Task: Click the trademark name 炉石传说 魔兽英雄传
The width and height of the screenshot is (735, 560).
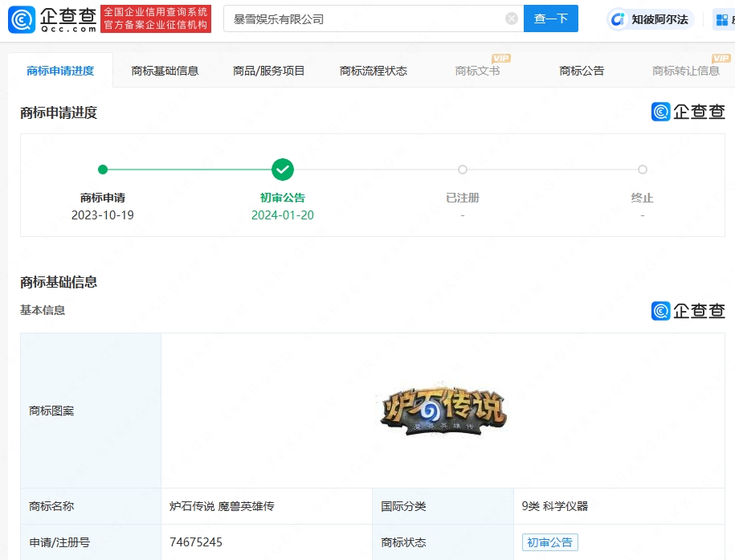Action: click(x=222, y=506)
